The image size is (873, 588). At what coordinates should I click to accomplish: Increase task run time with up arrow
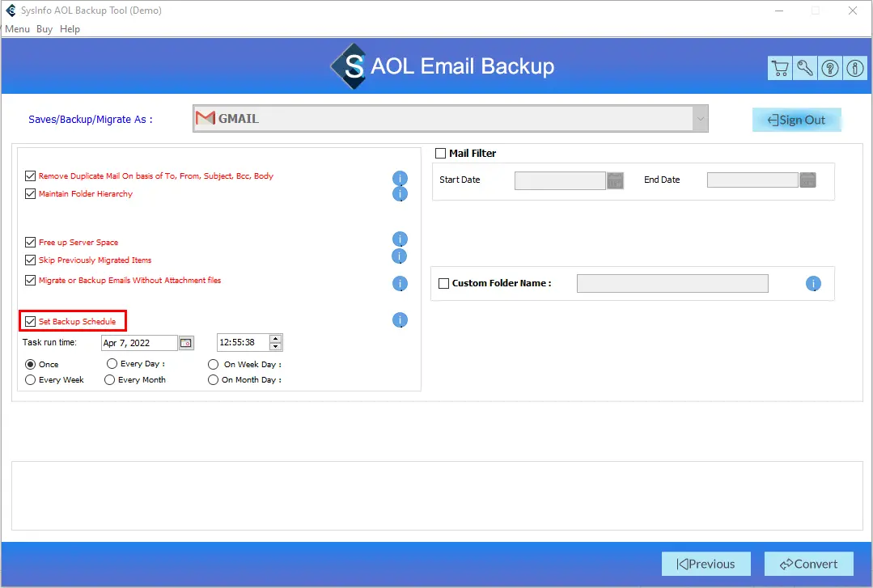tap(276, 339)
